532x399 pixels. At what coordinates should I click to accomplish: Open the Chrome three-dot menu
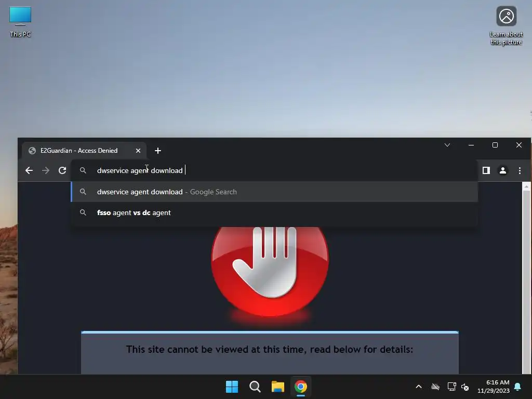point(520,170)
